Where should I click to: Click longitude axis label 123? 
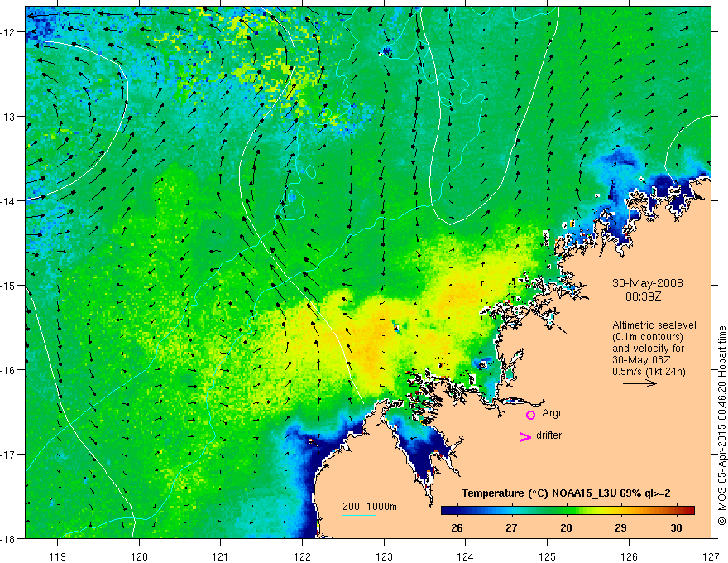pos(384,556)
